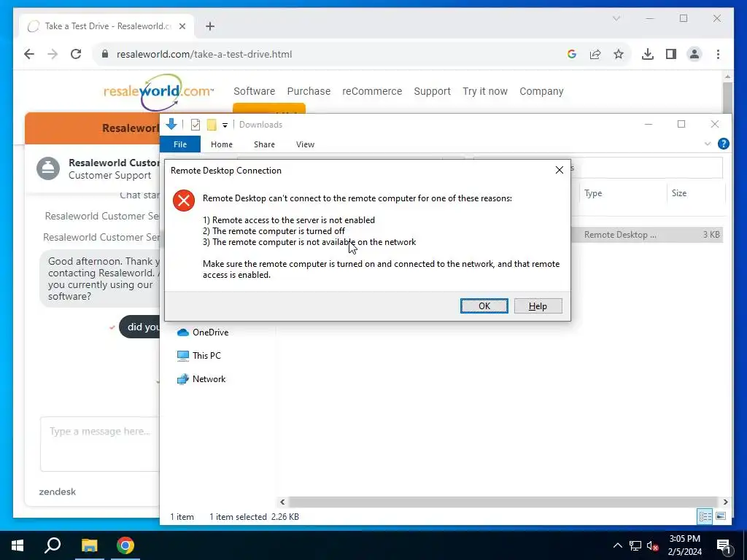The width and height of the screenshot is (747, 560).
Task: Click Chrome's forward navigation arrow
Action: coord(53,54)
